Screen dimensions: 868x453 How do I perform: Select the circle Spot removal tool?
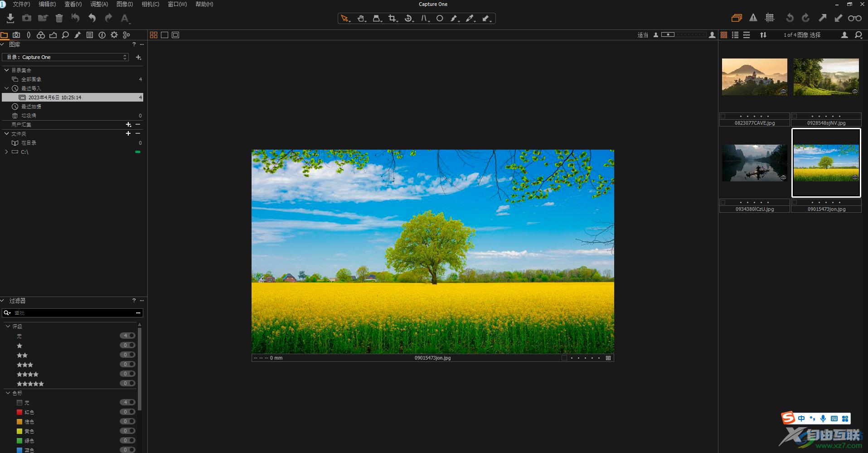pos(440,19)
